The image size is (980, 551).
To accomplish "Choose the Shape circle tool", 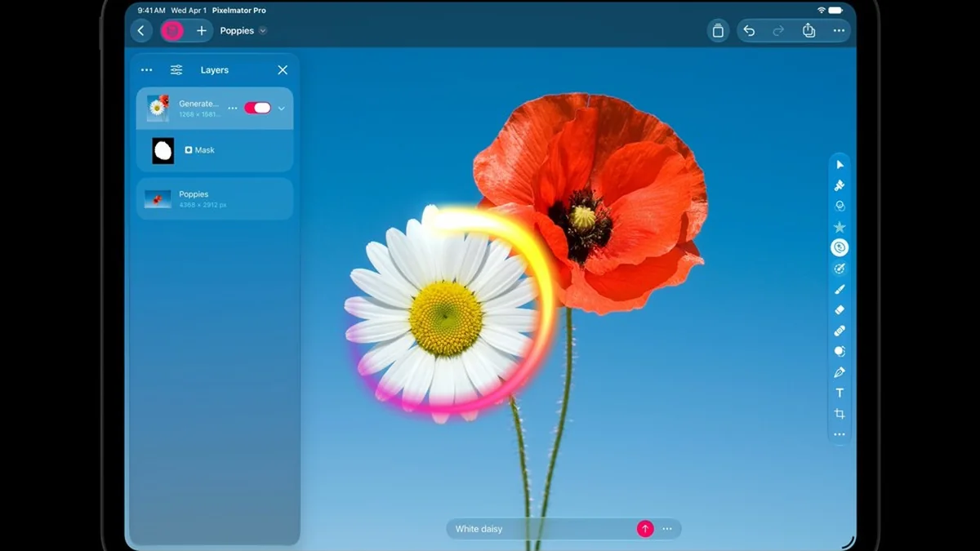I will tap(840, 351).
